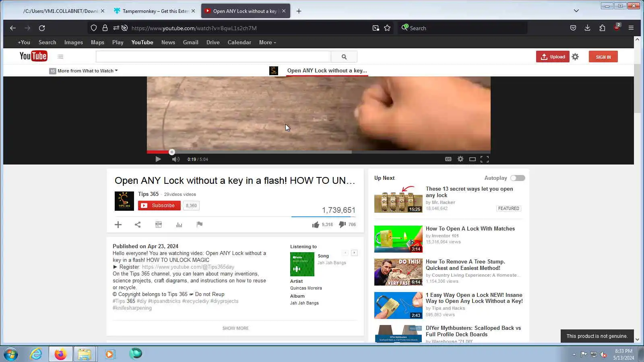List all tabs dropdown arrow

(x=576, y=11)
